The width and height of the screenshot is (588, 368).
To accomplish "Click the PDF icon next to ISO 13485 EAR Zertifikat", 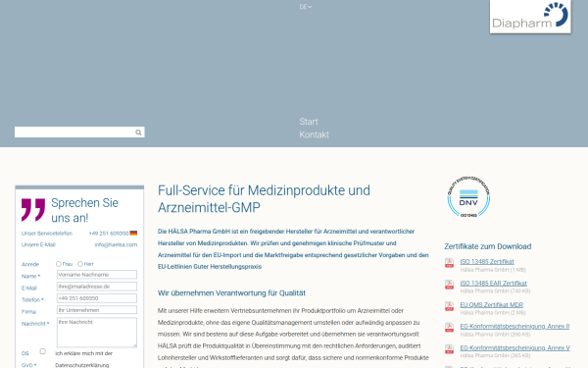I will click(449, 285).
